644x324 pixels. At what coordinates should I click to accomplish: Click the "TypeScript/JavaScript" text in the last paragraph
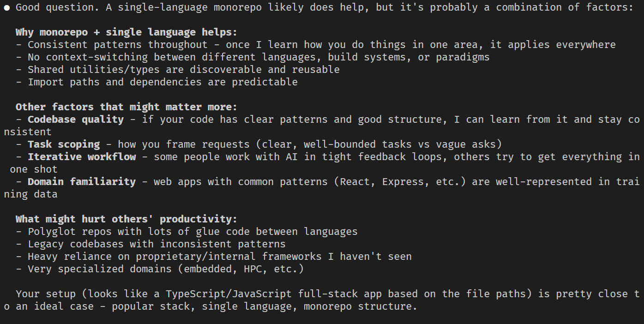pyautogui.click(x=229, y=294)
